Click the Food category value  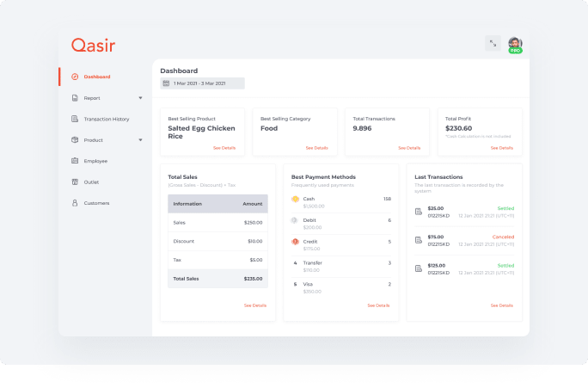click(x=269, y=128)
